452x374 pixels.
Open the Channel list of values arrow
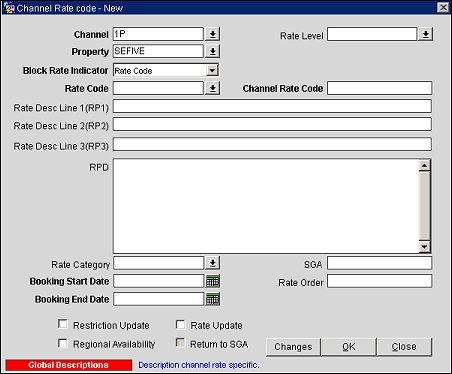point(213,34)
